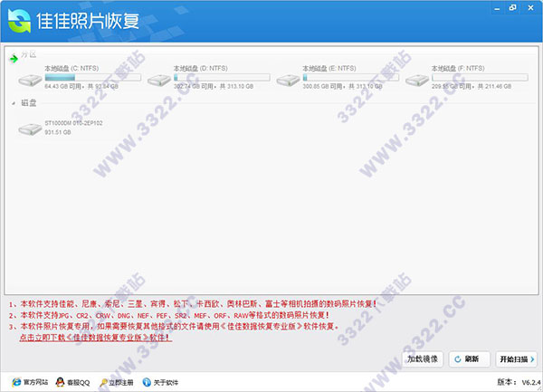The image size is (543, 392).
Task: Click the E: drive usage bar
Action: click(351, 77)
